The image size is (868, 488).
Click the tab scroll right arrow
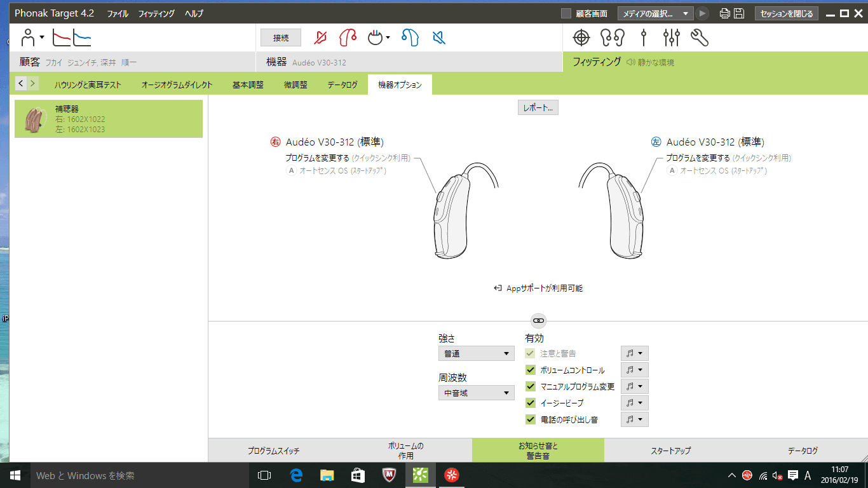click(x=33, y=83)
